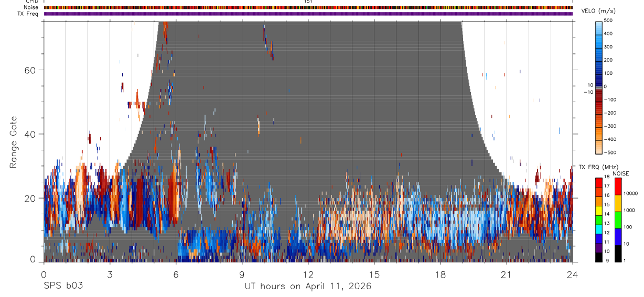Viewport: 644px width, 297px height.
Task: Click the '21' hour tick label
Action: pyautogui.click(x=507, y=274)
